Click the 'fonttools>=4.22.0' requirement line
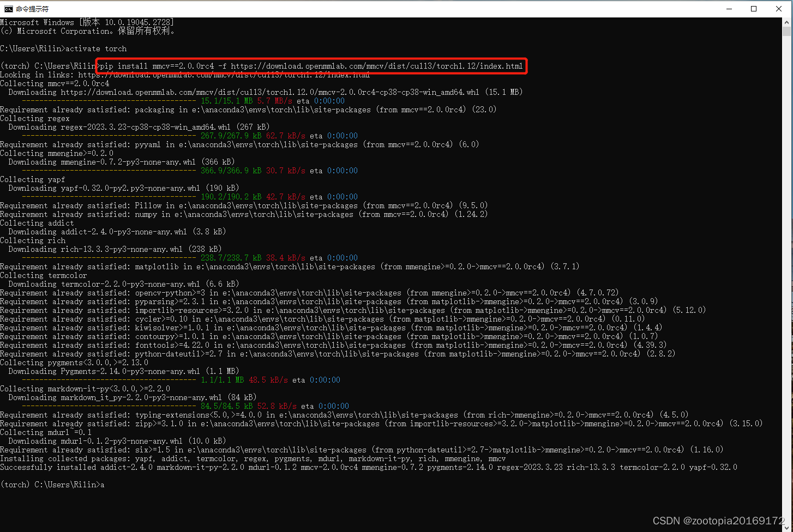This screenshot has height=532, width=793. [x=333, y=345]
